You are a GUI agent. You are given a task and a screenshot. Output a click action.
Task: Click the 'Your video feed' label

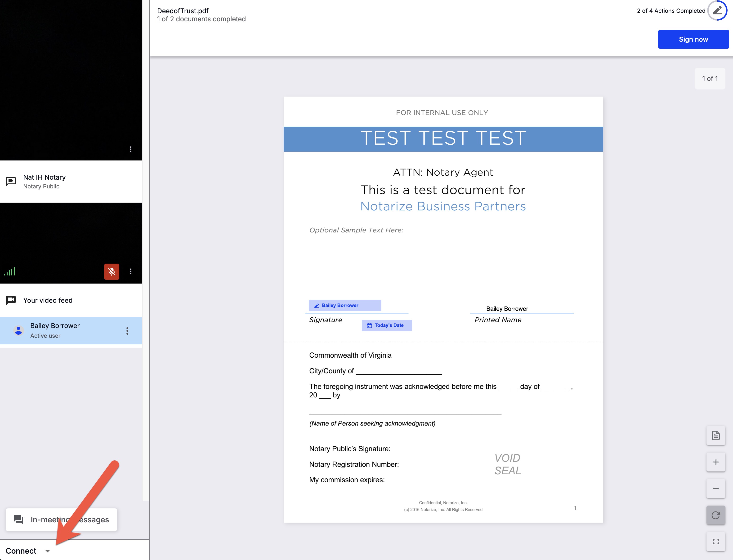pyautogui.click(x=48, y=300)
